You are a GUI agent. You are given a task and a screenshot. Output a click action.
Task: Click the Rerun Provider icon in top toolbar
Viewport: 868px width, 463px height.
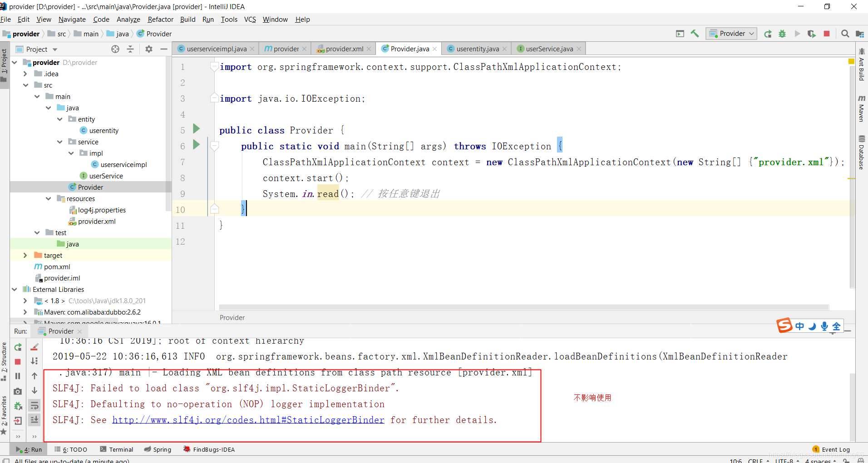click(x=768, y=34)
